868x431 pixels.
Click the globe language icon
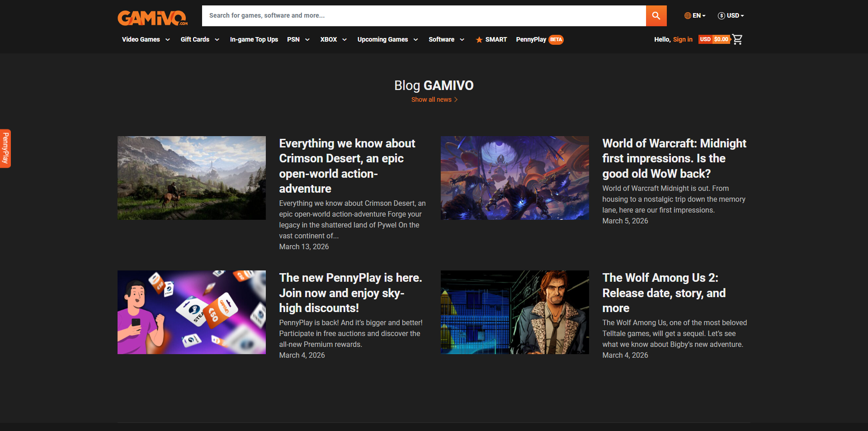point(688,16)
